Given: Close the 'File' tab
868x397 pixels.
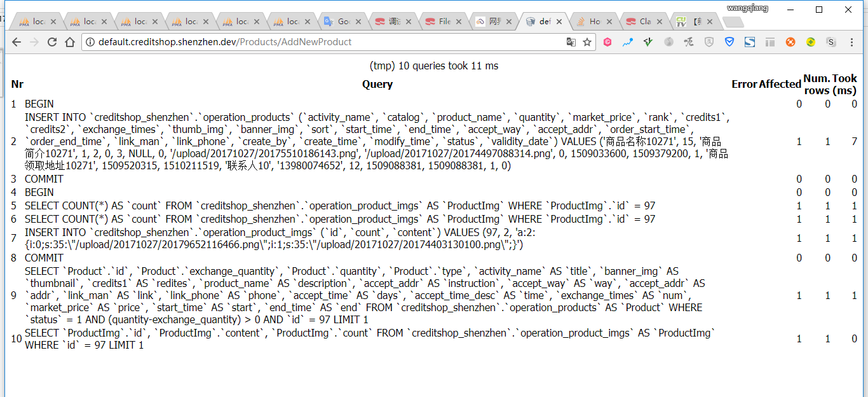Looking at the screenshot, I should 459,22.
